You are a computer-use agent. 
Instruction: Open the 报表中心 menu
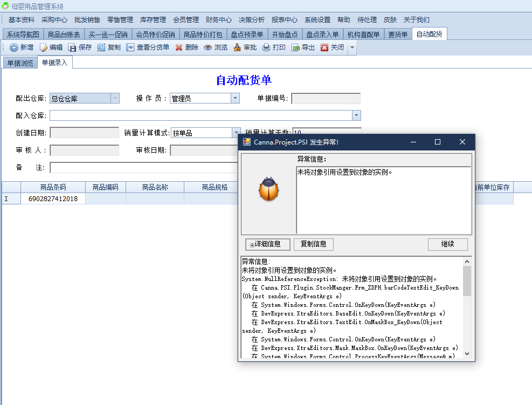tap(284, 20)
